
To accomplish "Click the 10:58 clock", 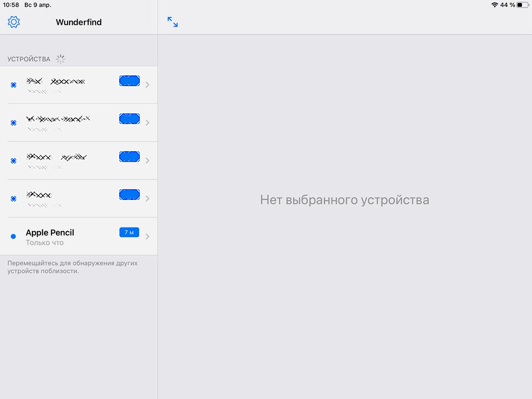I will [11, 5].
